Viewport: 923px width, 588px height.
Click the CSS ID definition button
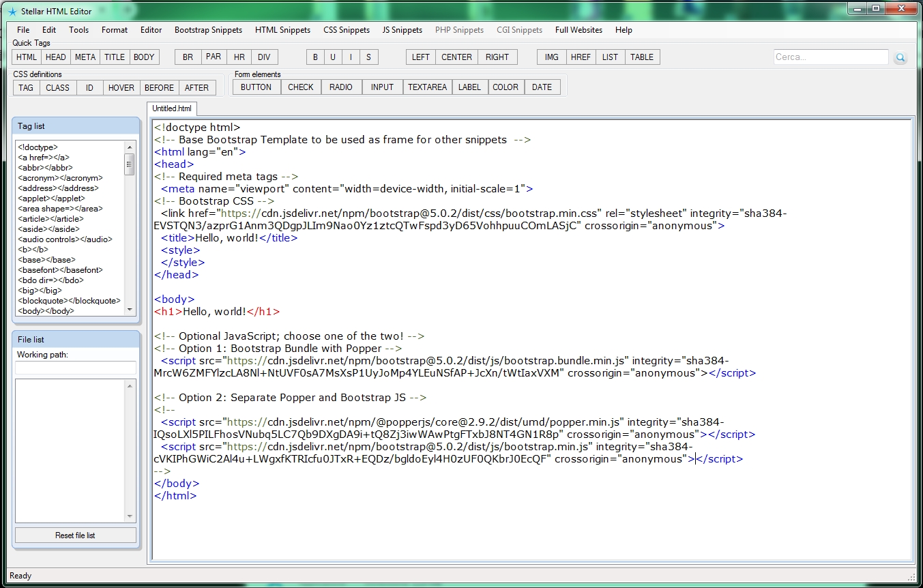pyautogui.click(x=89, y=87)
